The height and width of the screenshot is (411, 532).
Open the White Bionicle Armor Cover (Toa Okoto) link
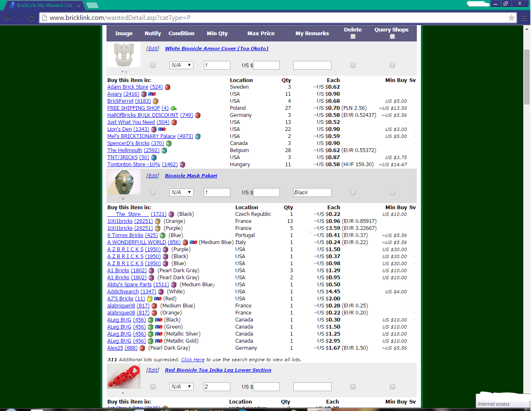point(217,48)
